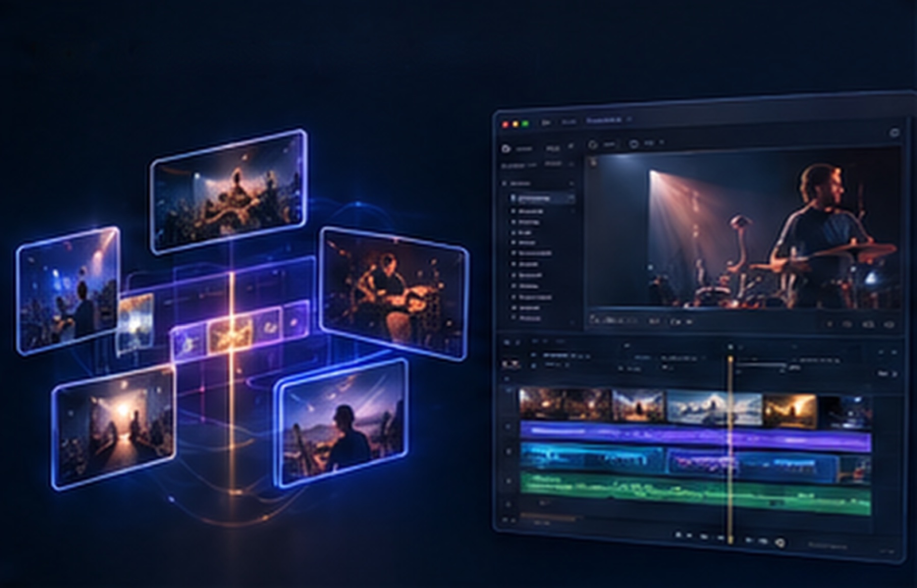Open the floating card showing a seated guitarist
Screen dimensions: 917x588
tap(393, 293)
